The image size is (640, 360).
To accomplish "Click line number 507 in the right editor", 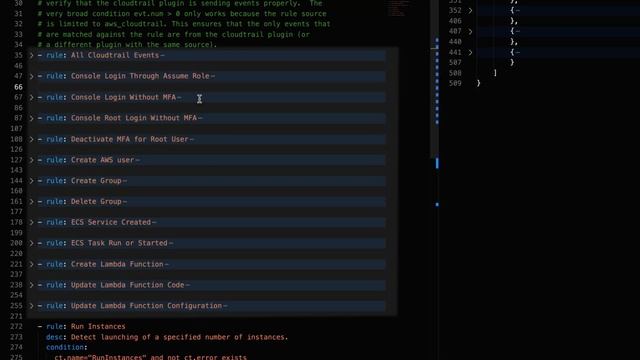I will tap(455, 62).
